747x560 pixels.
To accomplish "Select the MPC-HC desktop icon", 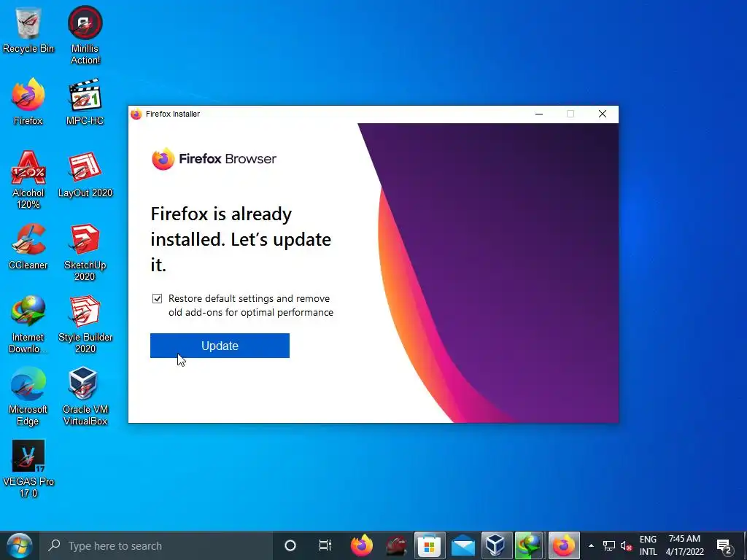I will (x=85, y=101).
